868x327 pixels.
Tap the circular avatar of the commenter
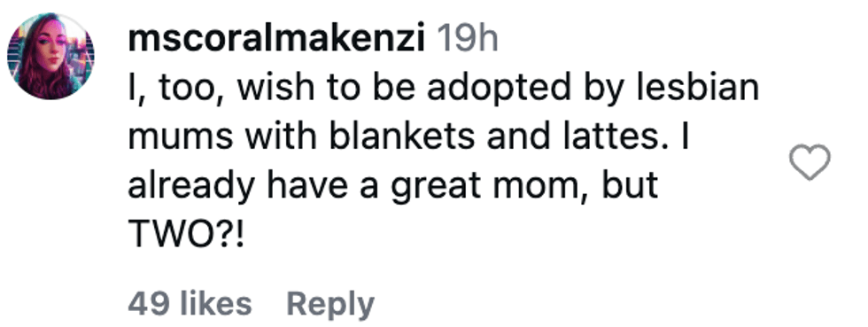[50, 56]
